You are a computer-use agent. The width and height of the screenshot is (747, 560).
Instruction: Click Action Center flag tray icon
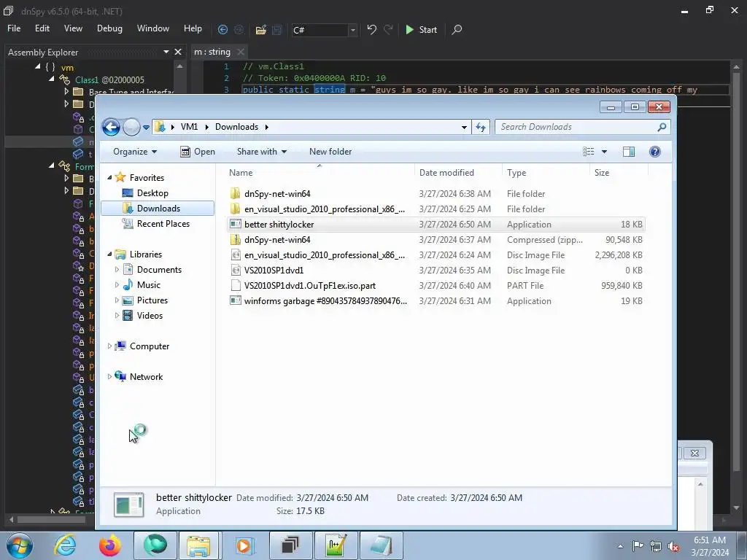click(638, 546)
